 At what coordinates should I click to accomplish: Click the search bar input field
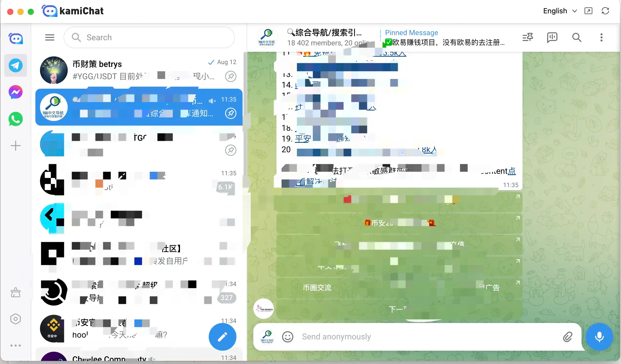[x=149, y=37]
